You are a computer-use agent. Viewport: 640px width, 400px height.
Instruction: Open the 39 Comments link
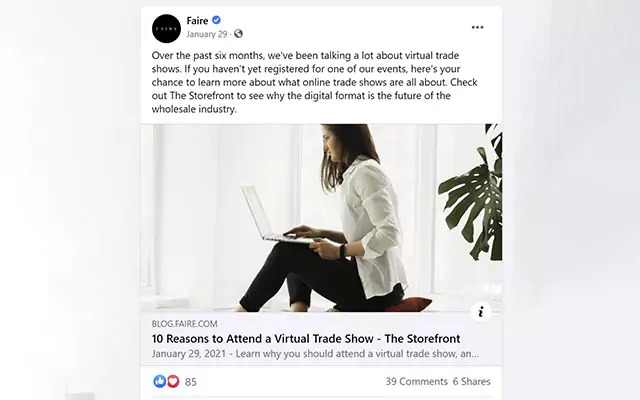[x=416, y=381]
